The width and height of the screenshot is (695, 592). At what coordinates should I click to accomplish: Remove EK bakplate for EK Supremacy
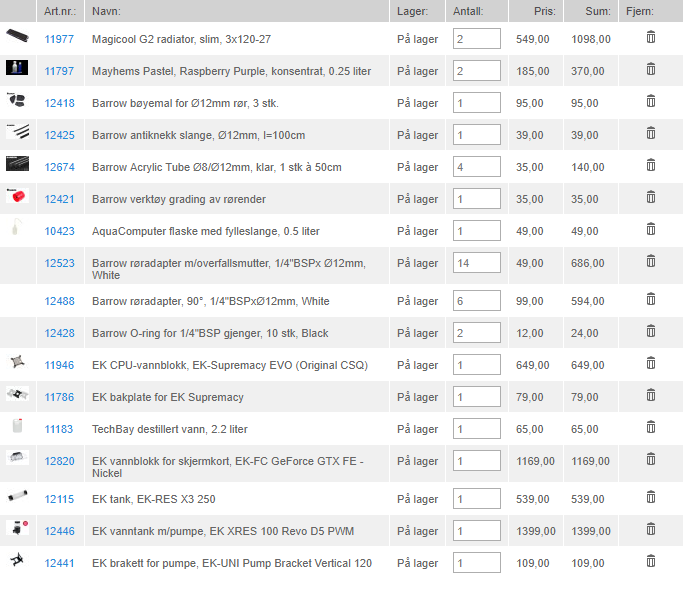pos(650,395)
